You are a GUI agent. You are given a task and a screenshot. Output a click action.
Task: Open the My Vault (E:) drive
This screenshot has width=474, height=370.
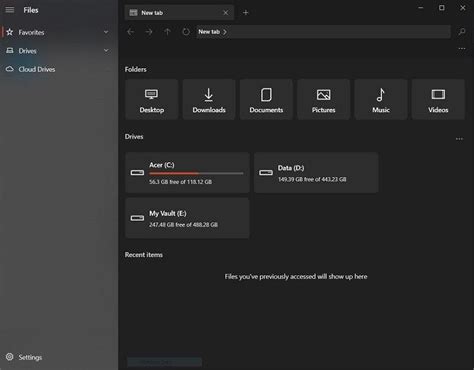(x=187, y=218)
